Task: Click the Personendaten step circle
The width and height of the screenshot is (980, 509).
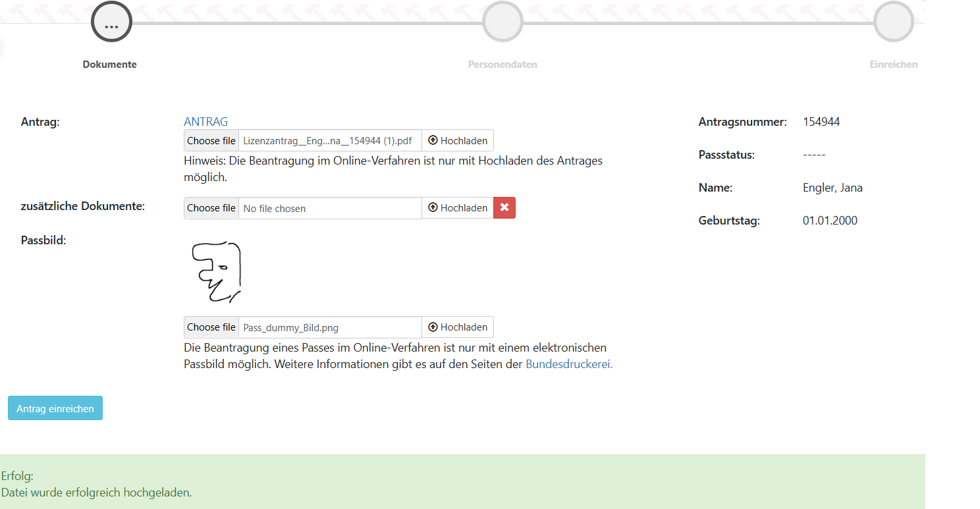Action: click(x=503, y=22)
